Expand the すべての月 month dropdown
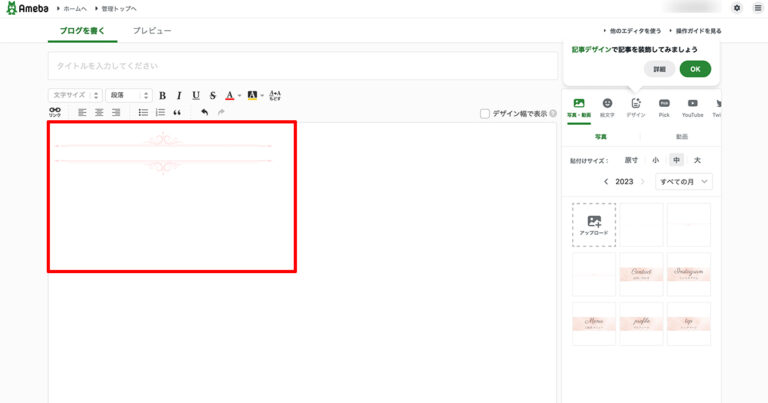Image resolution: width=768 pixels, height=403 pixels. pos(684,182)
